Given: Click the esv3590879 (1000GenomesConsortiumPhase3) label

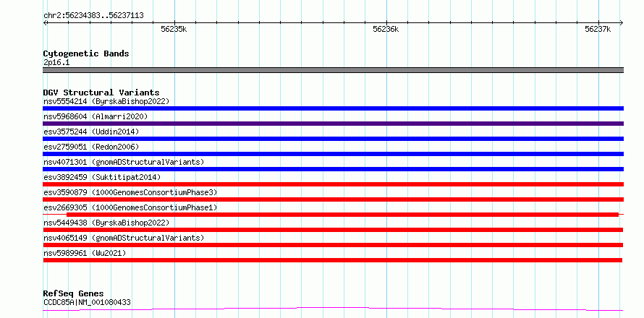Looking at the screenshot, I should point(130,192).
